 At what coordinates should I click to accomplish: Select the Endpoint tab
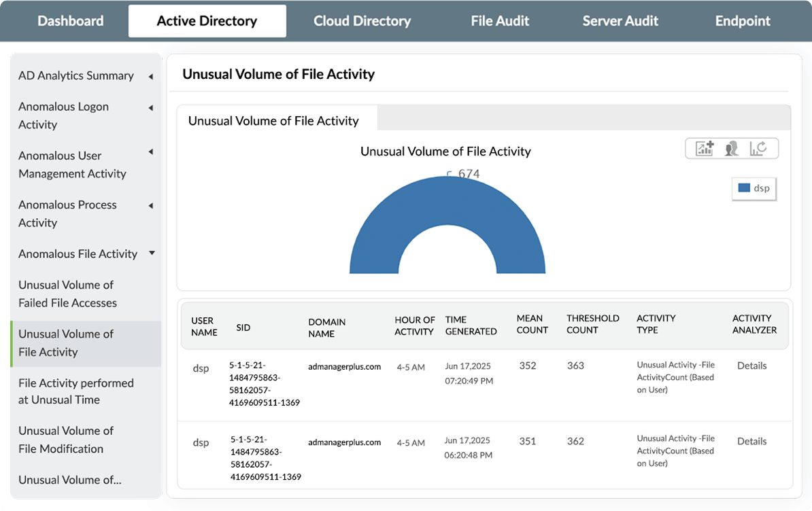point(743,21)
